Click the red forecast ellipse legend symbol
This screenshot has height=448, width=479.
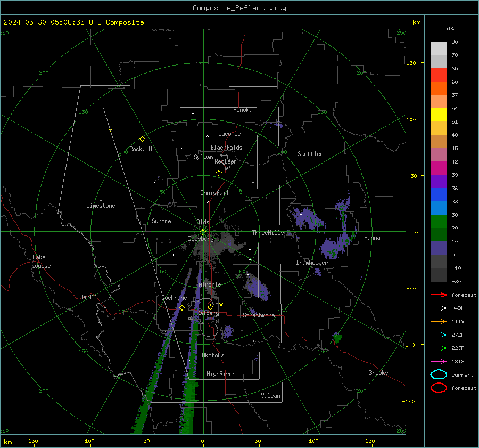click(439, 388)
